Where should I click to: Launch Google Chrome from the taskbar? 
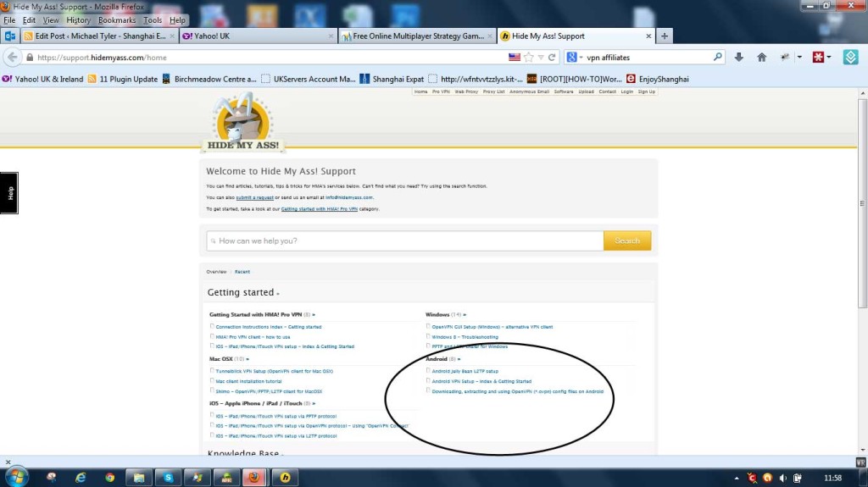109,477
